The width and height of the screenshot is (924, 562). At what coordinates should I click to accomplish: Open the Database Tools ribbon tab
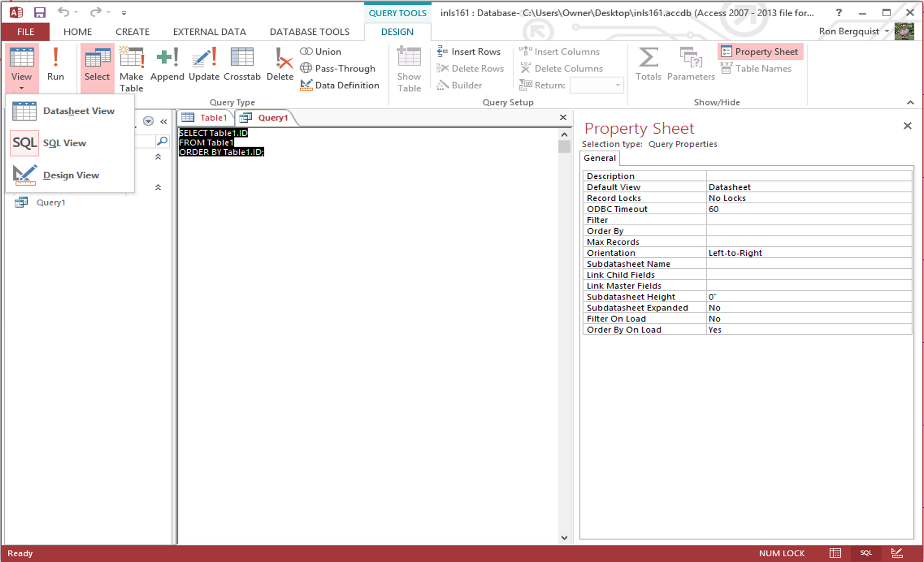309,32
